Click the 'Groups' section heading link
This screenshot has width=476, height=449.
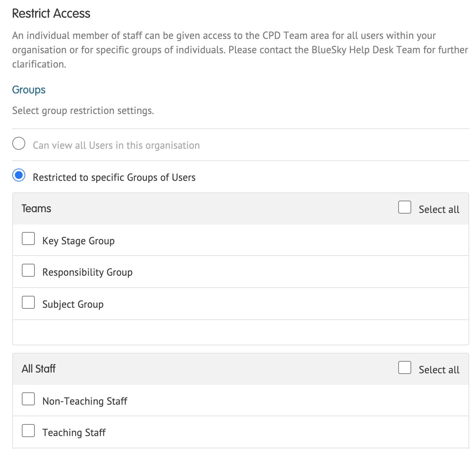29,90
